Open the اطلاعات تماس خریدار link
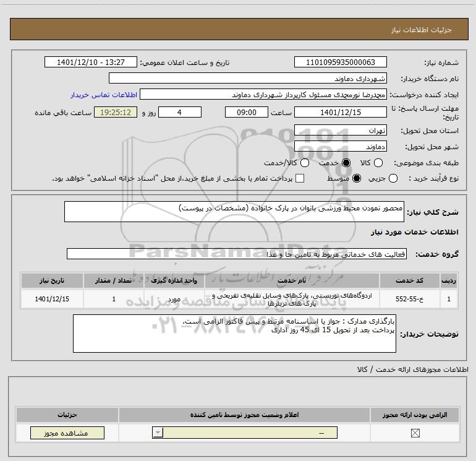476x461 pixels. 104,95
